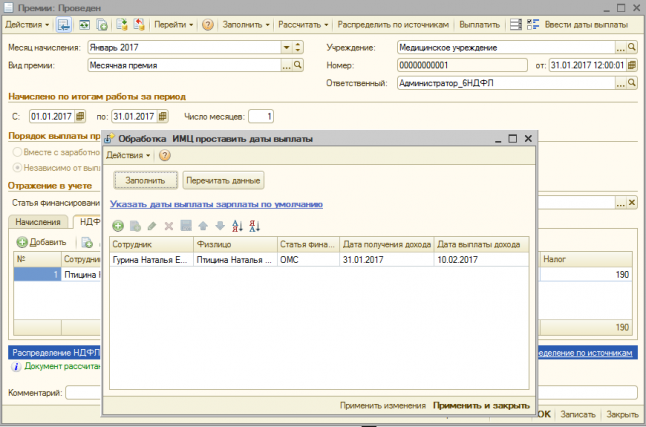
Task: Click magnifier icon next to Учреждение field
Action: 632,47
